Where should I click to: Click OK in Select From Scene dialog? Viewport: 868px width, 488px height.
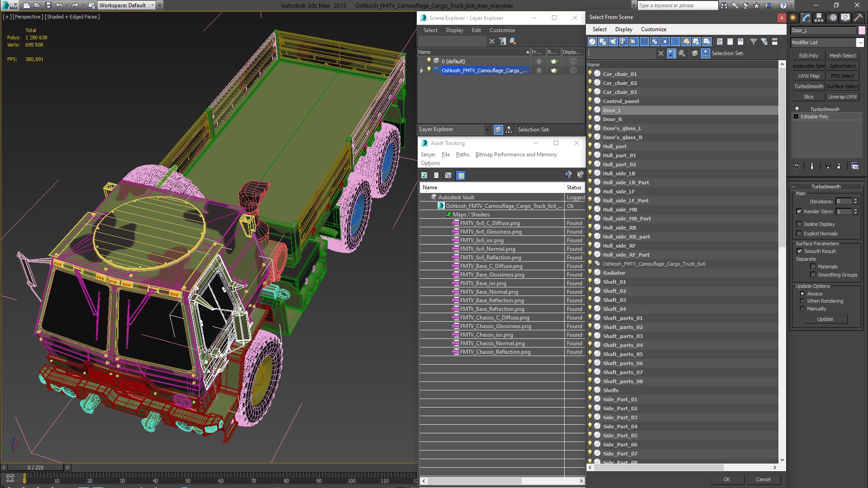726,479
